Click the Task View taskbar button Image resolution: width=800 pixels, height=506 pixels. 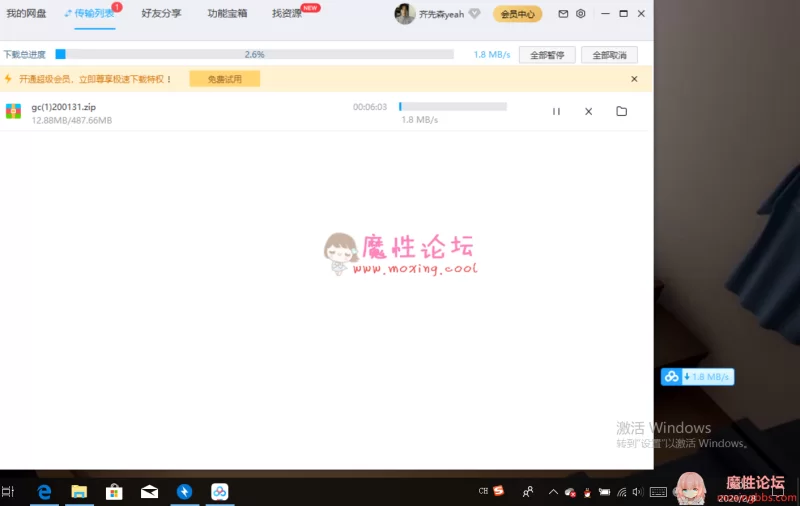pos(8,492)
